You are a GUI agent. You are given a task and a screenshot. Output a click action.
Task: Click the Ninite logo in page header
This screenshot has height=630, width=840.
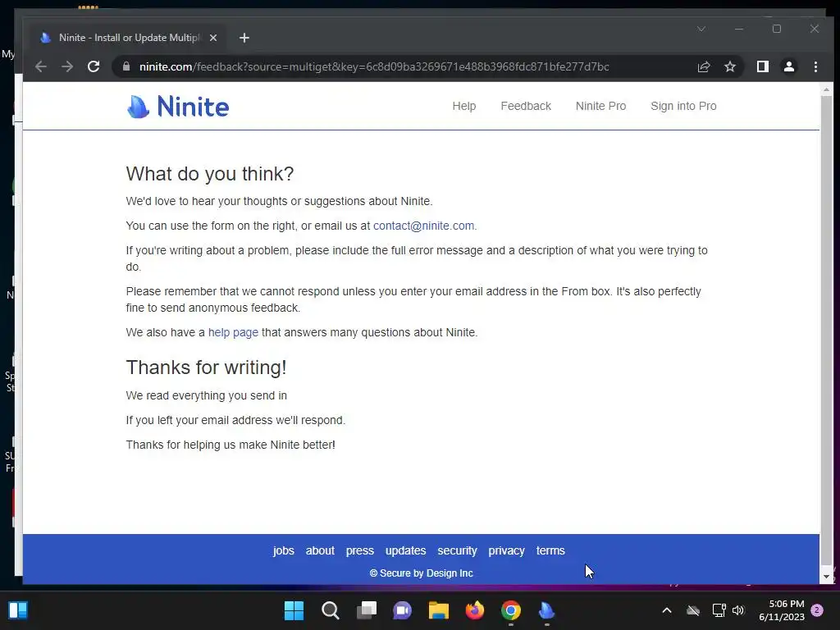tap(178, 106)
